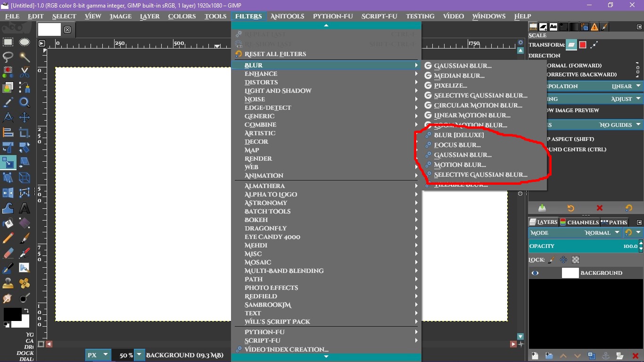Pick the Fuzzy Select magic wand tool
644x362 pixels.
25,57
